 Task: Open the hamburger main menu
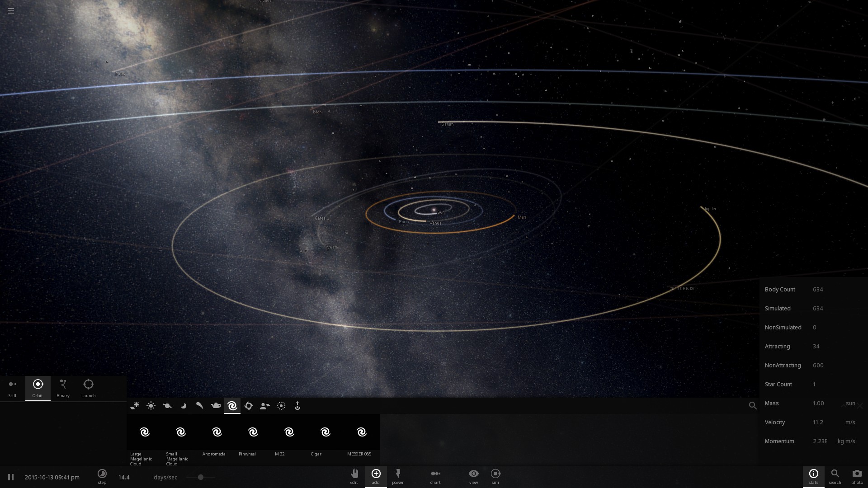tap(11, 11)
